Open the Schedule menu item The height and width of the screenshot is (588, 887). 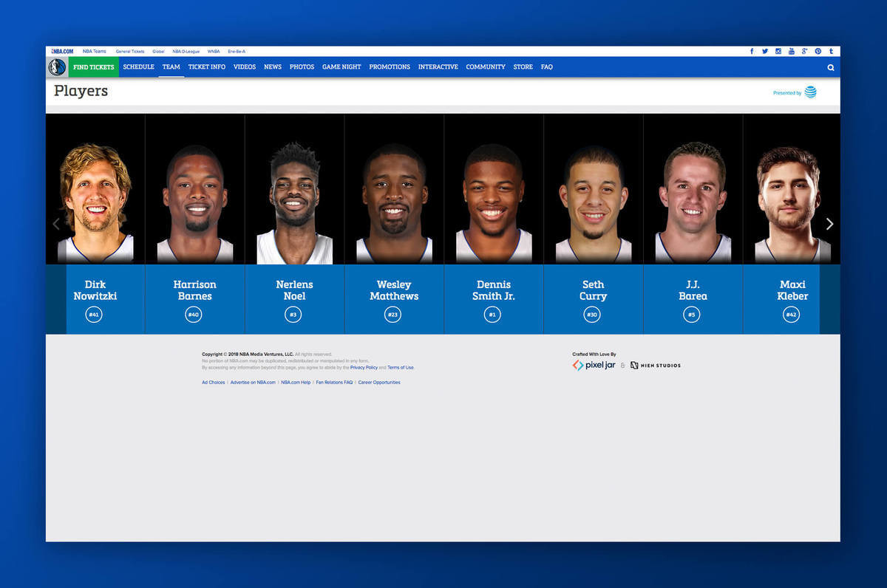[138, 67]
